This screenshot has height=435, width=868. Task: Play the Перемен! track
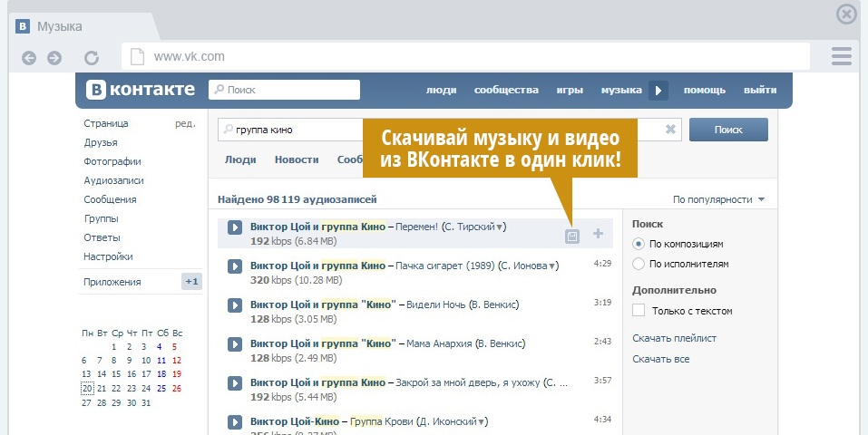(x=235, y=227)
